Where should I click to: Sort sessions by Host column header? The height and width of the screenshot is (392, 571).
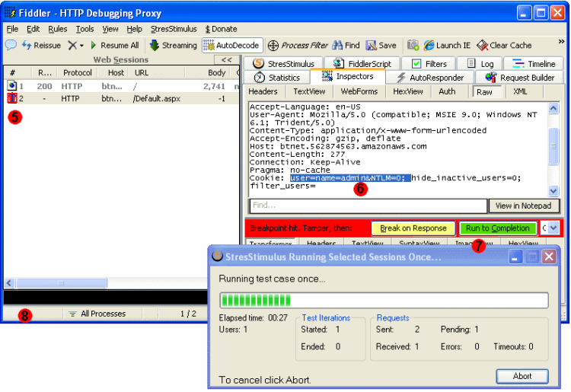click(x=114, y=73)
